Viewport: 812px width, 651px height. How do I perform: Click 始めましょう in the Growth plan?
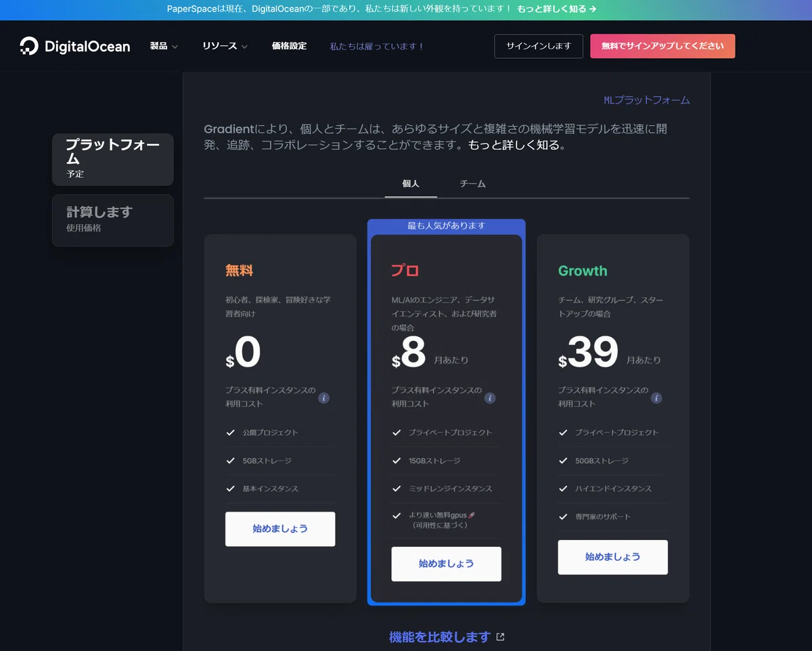[x=613, y=557]
